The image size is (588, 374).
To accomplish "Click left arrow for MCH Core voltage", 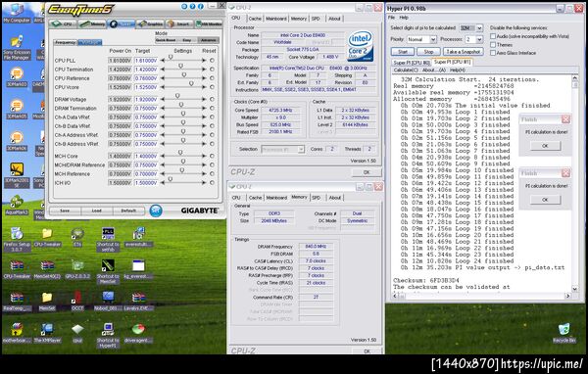I will (x=163, y=156).
